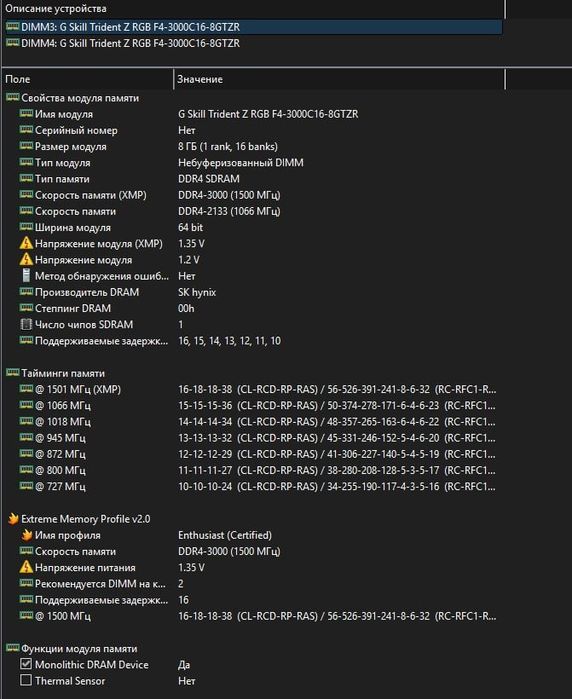Toggle the Monolithic DRAM Device checkbox
The image size is (572, 699).
26,664
